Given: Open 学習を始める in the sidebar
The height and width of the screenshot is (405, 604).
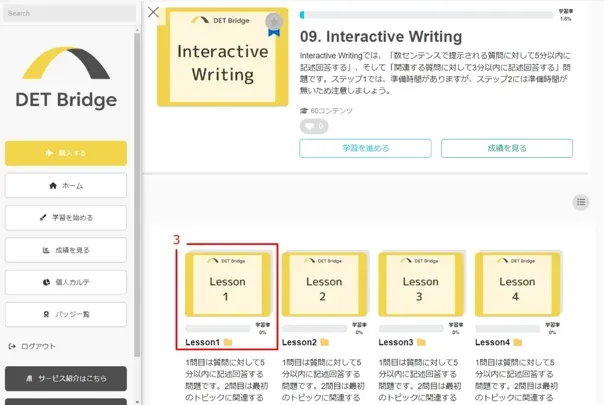Looking at the screenshot, I should click(x=66, y=218).
